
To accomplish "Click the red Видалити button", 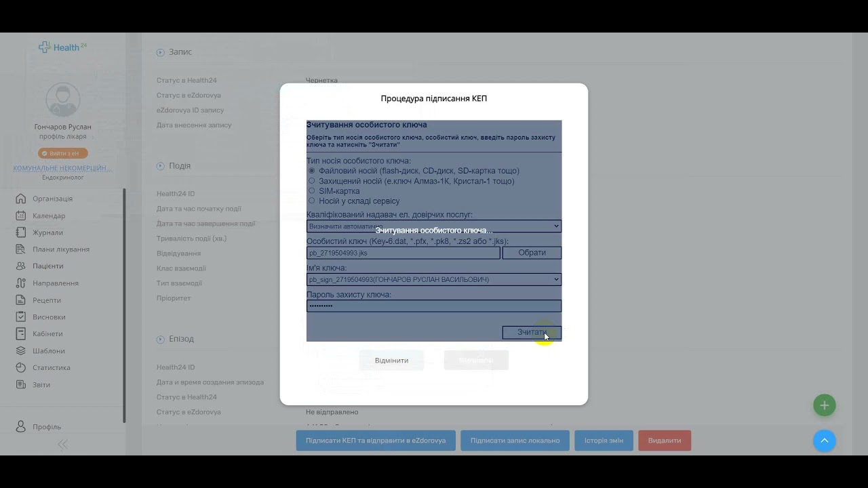I will click(665, 441).
